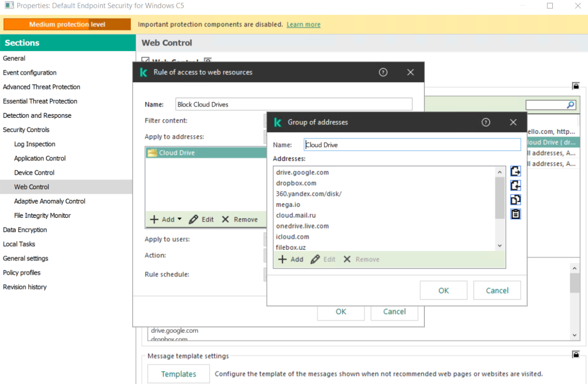Open the Add dropdown under Apply to addresses

[166, 219]
